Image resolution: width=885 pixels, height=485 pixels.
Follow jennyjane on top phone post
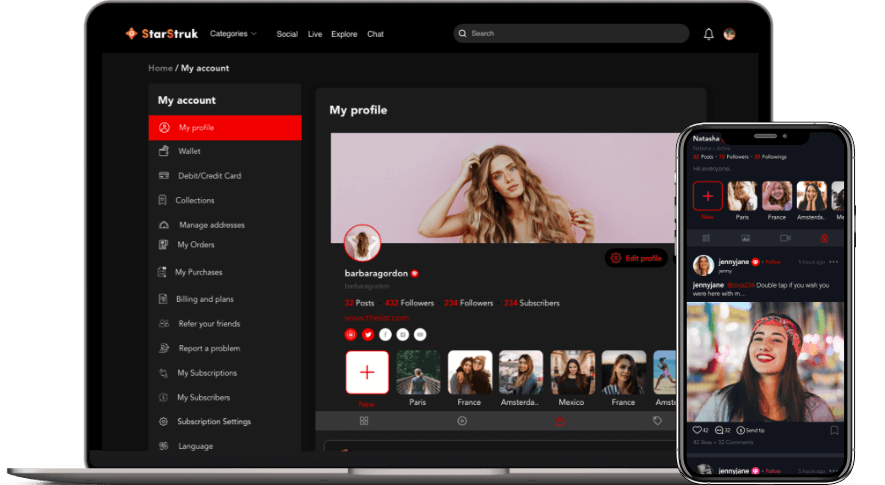point(773,262)
